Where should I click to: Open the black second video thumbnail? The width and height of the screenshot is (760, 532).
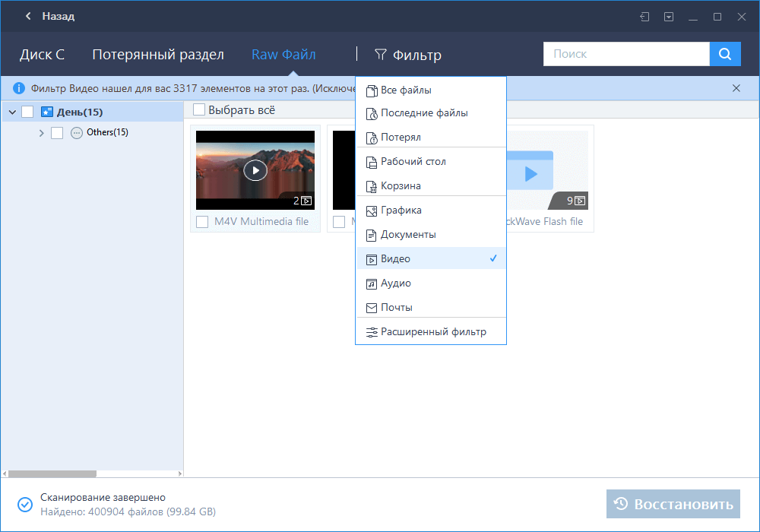click(344, 170)
